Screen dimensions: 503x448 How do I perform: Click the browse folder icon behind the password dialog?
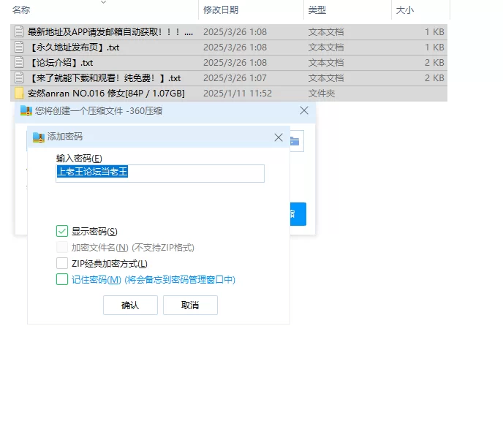click(295, 141)
